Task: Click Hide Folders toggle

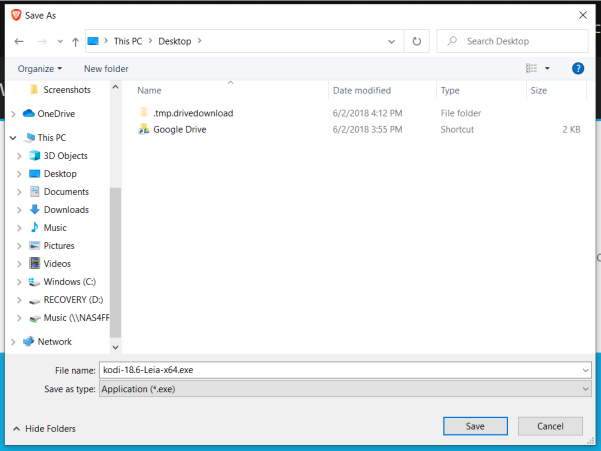Action: (44, 428)
